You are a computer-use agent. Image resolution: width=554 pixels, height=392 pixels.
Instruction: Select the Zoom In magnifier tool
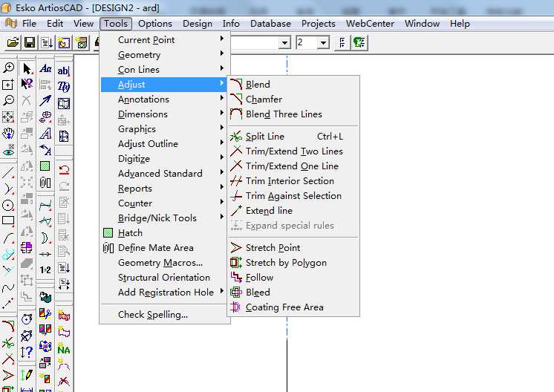9,68
